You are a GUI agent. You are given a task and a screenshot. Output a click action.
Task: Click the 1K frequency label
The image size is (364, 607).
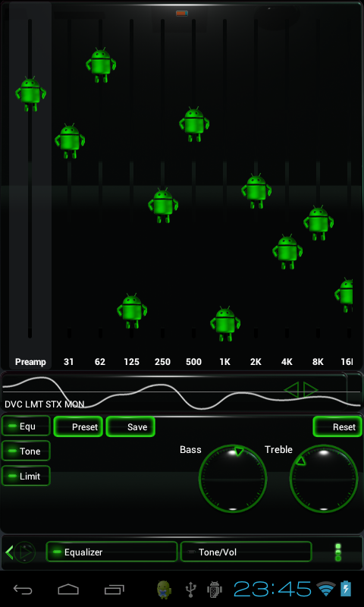click(x=224, y=362)
